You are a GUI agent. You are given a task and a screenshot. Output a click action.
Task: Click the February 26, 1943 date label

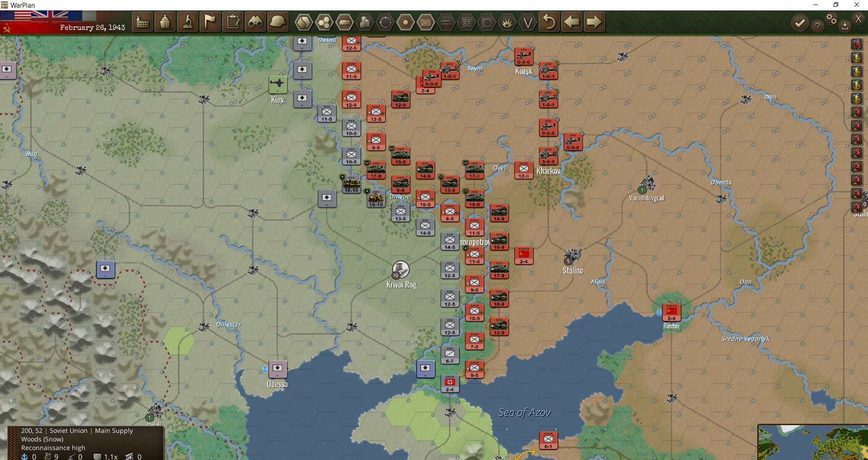[92, 28]
